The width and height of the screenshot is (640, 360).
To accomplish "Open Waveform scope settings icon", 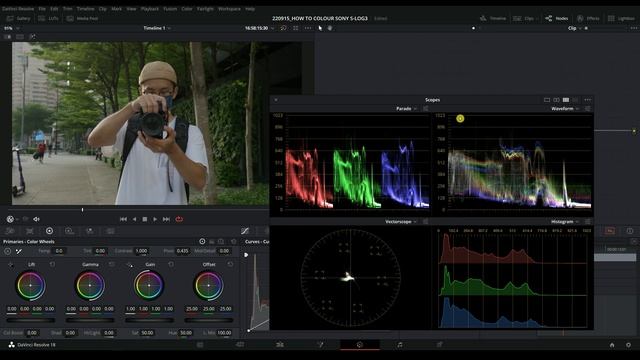I will coord(588,109).
